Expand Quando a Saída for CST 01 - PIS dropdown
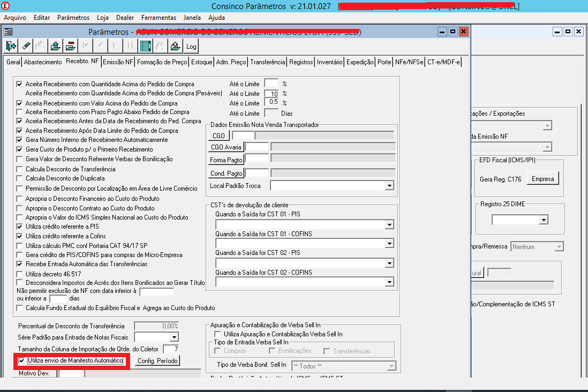Screen dimensions: 588x392 [389, 225]
